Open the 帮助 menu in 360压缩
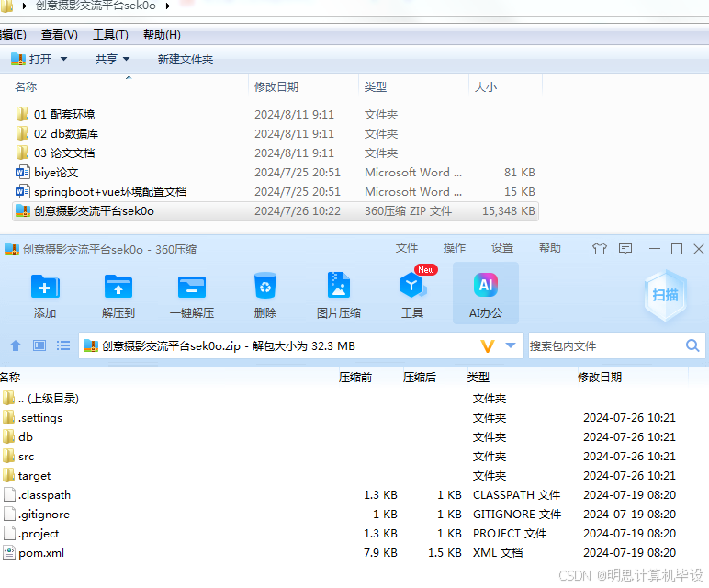709x588 pixels. (x=550, y=248)
